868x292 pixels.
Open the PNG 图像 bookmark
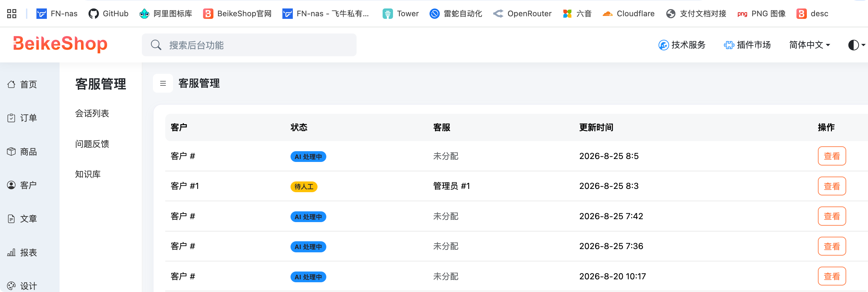[x=761, y=13]
